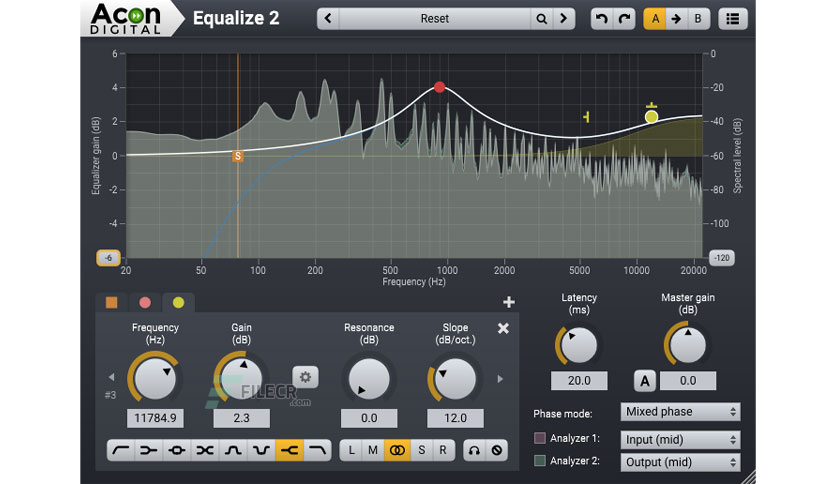836x484 pixels.
Task: Select the orange S band handle
Action: [238, 156]
